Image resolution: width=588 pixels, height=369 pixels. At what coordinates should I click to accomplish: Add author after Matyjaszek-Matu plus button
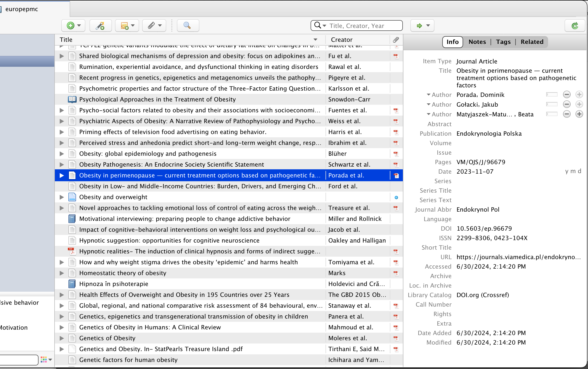tap(579, 114)
